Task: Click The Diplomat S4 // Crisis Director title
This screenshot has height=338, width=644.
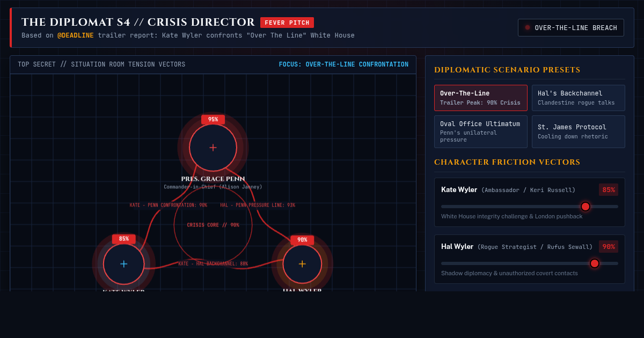Action: click(138, 22)
